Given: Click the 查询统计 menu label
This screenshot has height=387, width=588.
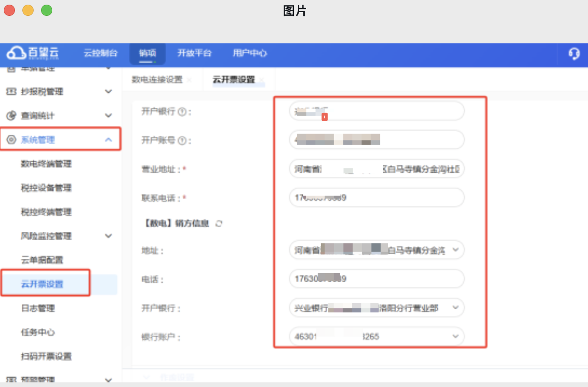Looking at the screenshot, I should click(38, 116).
